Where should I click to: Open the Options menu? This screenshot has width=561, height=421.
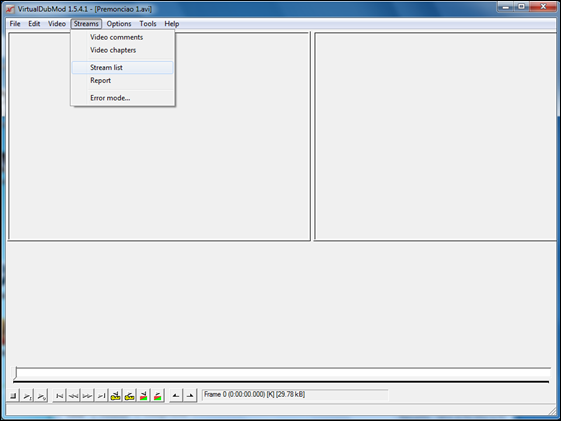[119, 24]
